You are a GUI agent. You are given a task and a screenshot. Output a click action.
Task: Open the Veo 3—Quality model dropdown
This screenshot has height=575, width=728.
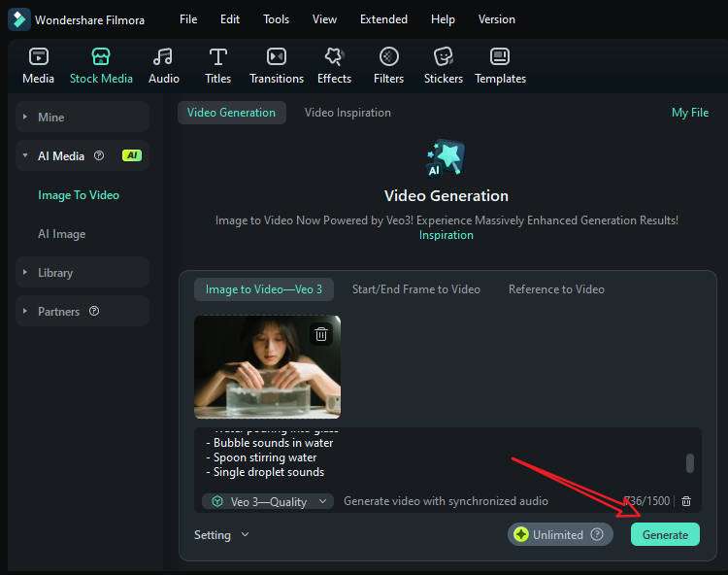[268, 501]
